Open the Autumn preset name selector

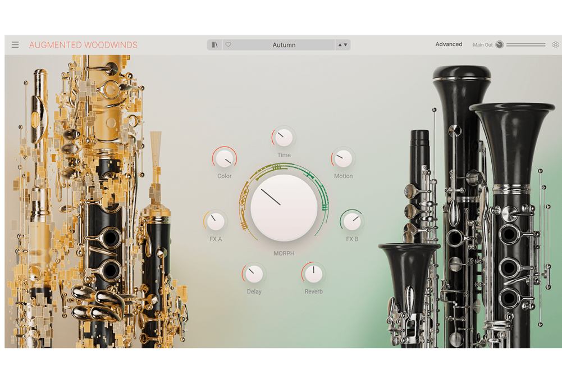pyautogui.click(x=284, y=44)
